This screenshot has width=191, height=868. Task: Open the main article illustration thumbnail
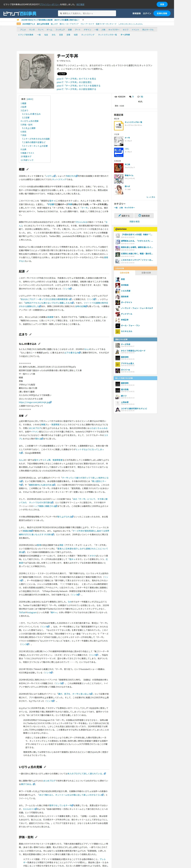[37, 71]
